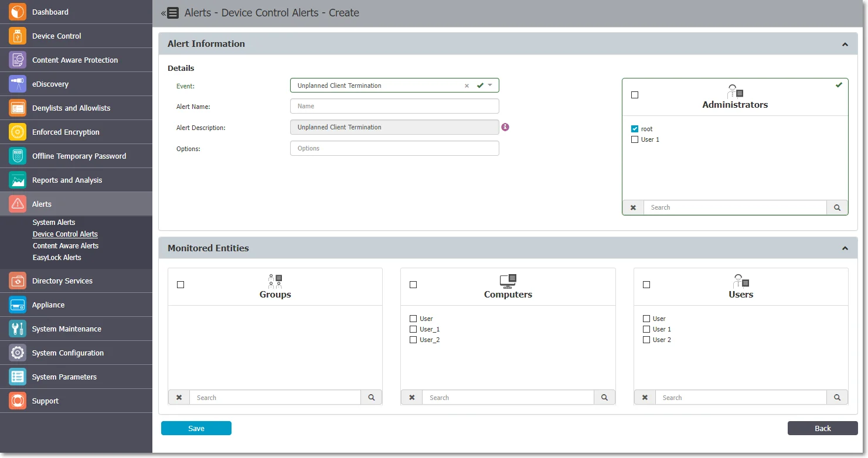Click the System Configuration gear icon
The width and height of the screenshot is (868, 458).
coord(18,353)
